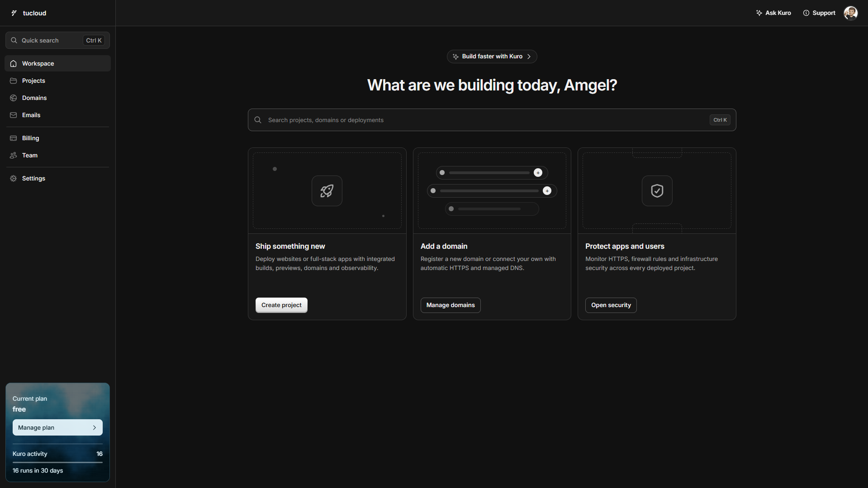Click the shield check icon in Protect card
This screenshot has height=488, width=868.
pyautogui.click(x=657, y=191)
